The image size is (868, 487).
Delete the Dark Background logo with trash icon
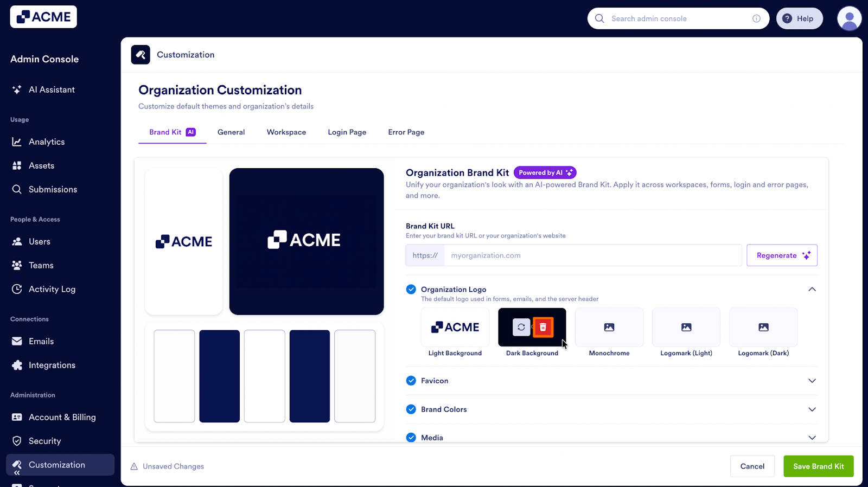(543, 327)
